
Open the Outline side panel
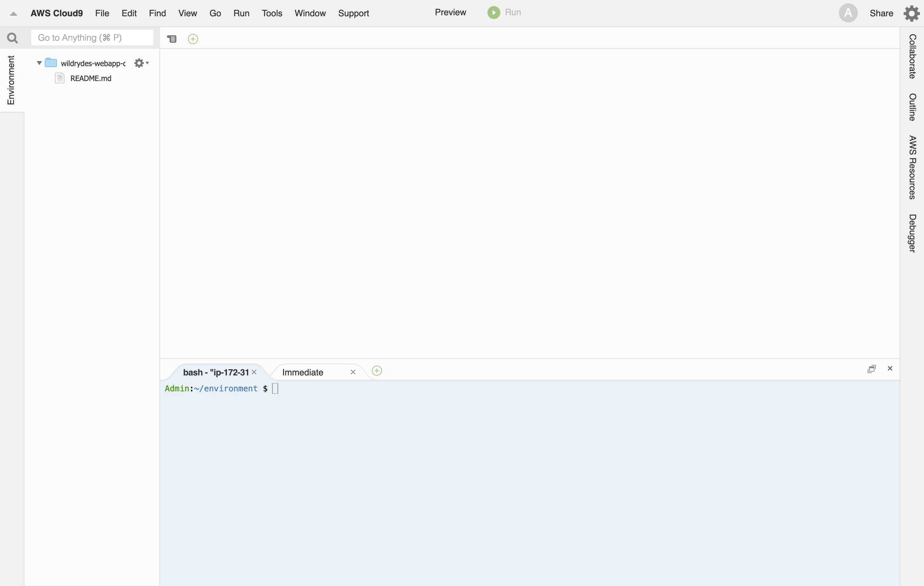(912, 107)
